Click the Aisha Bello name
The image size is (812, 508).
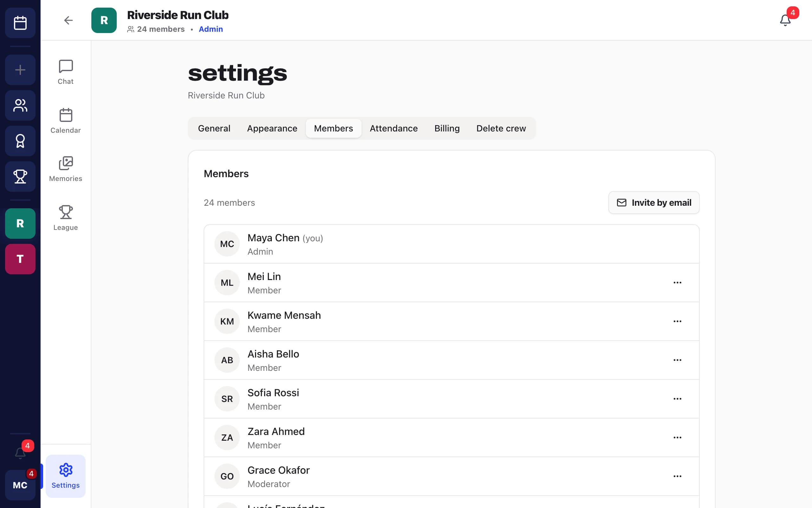(x=273, y=354)
